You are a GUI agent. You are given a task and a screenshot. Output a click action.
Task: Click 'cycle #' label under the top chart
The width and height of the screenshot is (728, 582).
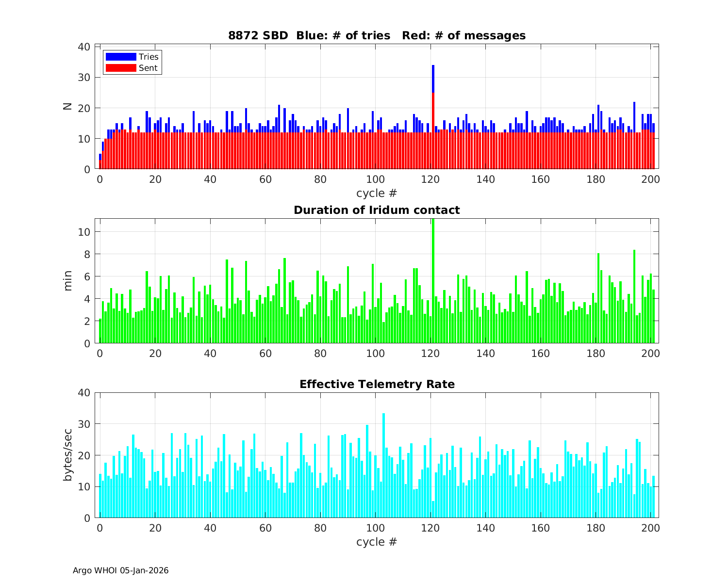coord(377,193)
